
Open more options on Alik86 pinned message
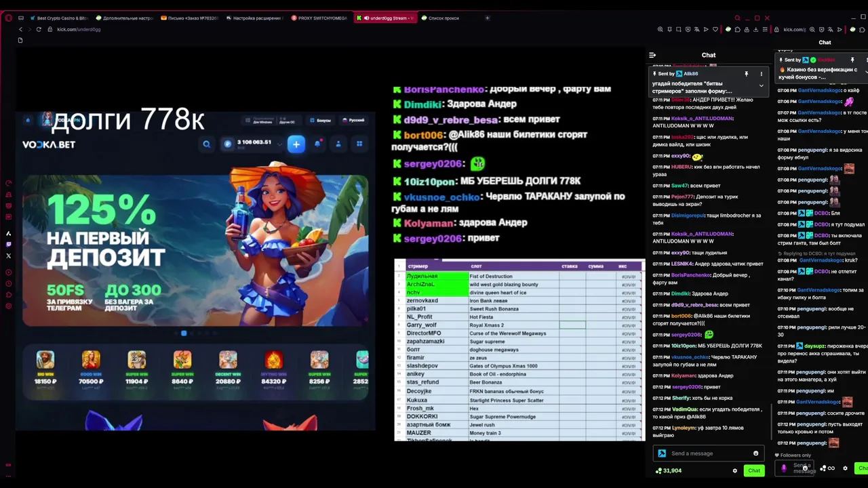(761, 74)
